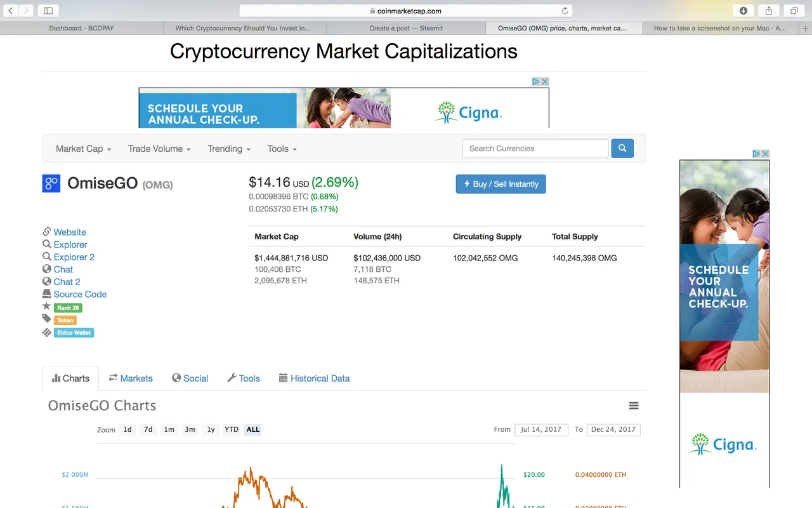Go forward with Safari's forward arrow

click(x=25, y=11)
